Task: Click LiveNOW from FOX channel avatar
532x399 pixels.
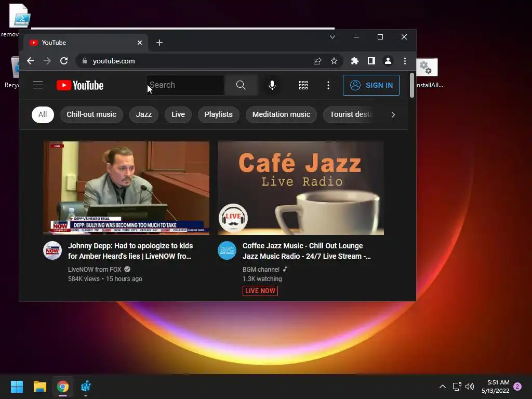Action: pos(52,250)
